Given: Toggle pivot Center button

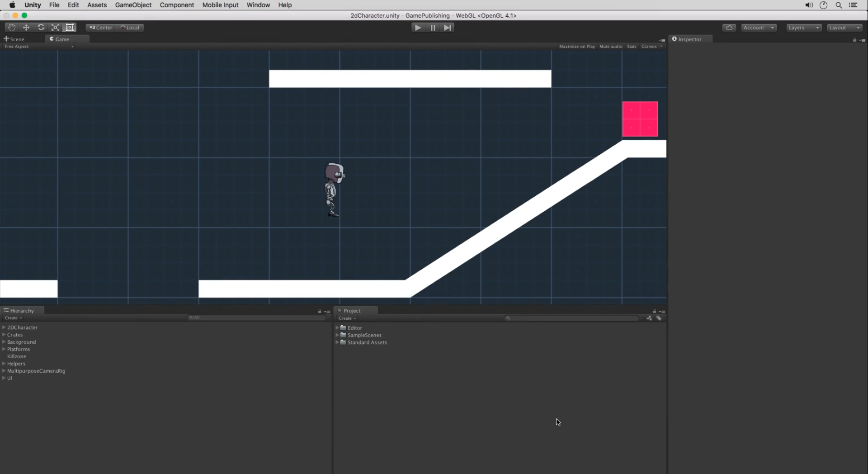Looking at the screenshot, I should tap(101, 28).
